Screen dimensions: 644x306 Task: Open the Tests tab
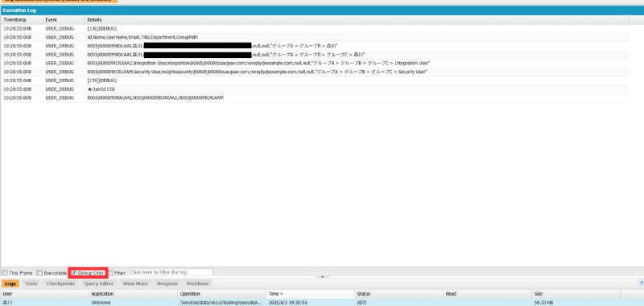[x=31, y=283]
